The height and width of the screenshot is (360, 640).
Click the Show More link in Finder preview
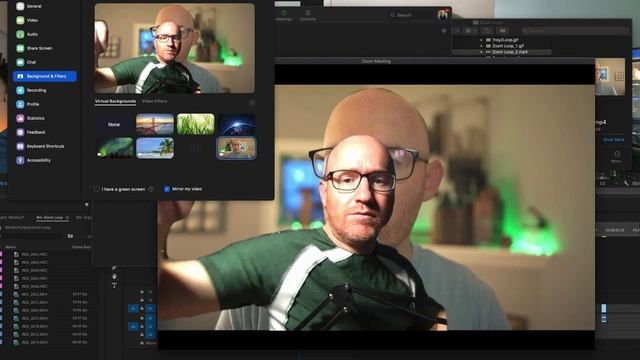(613, 140)
